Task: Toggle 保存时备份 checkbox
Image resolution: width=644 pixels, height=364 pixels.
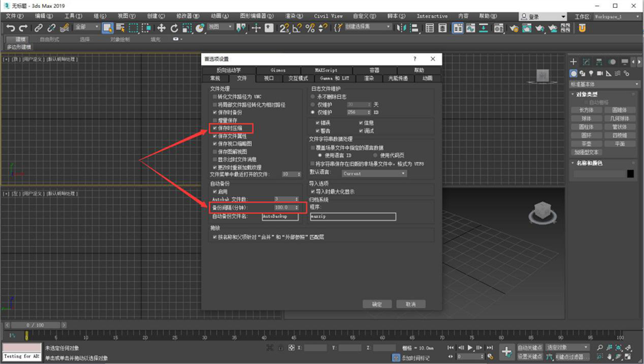Action: coord(215,112)
